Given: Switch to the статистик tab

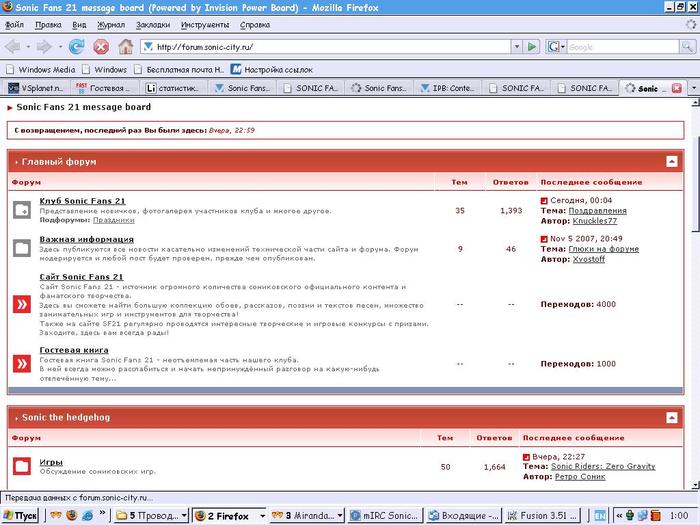Looking at the screenshot, I should click(173, 88).
